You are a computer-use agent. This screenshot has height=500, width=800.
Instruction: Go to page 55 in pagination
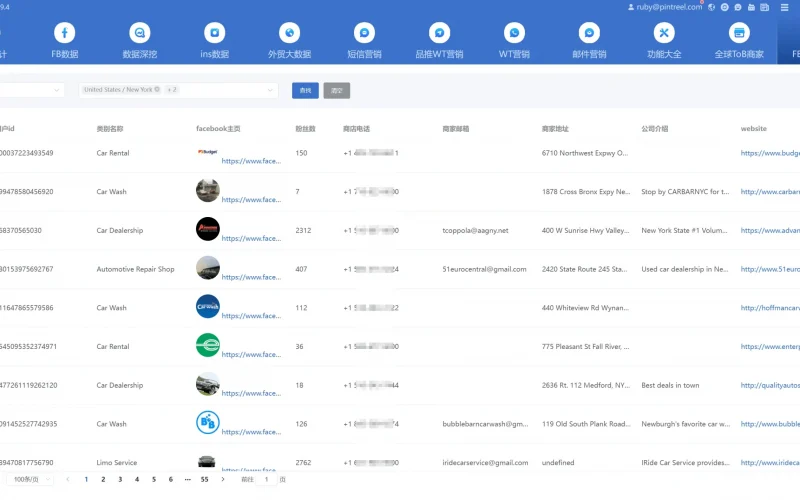204,480
